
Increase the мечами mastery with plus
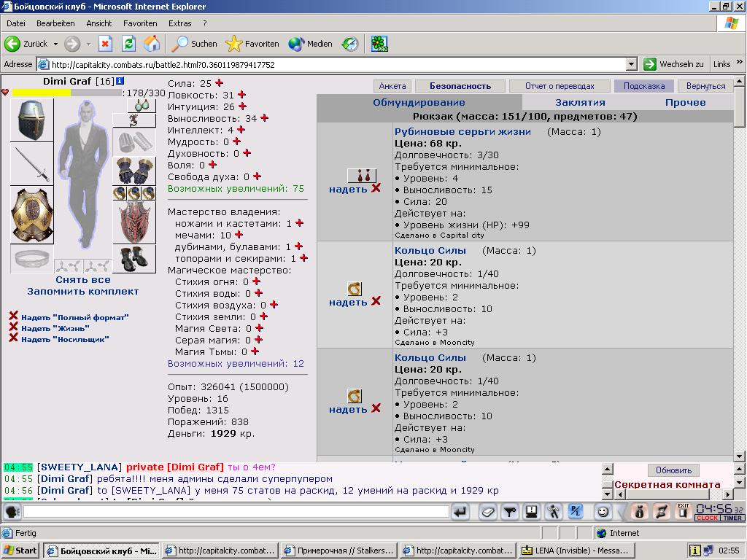click(x=239, y=235)
